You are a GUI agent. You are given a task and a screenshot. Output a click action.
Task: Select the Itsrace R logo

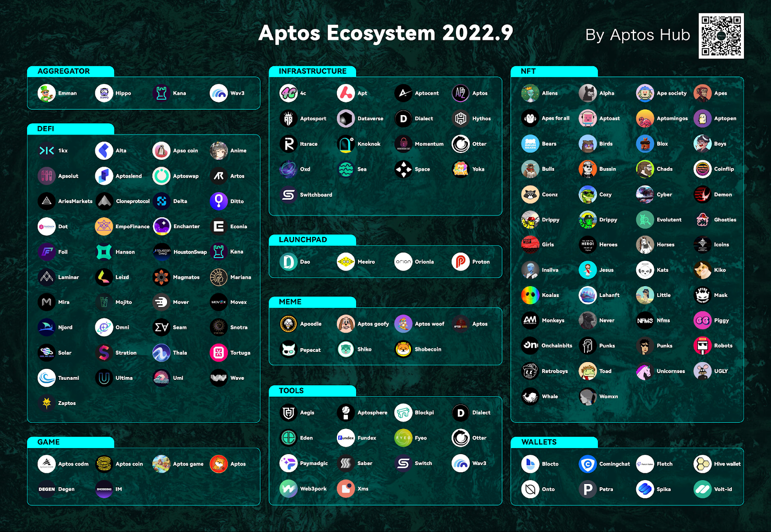pyautogui.click(x=289, y=144)
